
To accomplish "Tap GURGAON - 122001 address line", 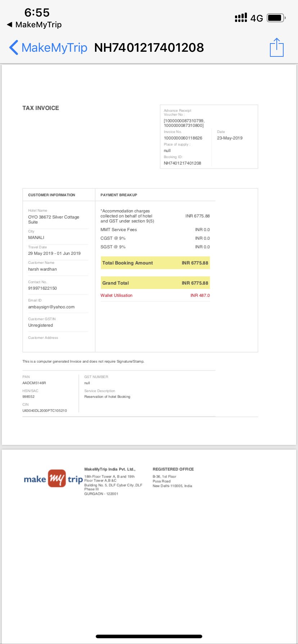I will pyautogui.click(x=101, y=494).
